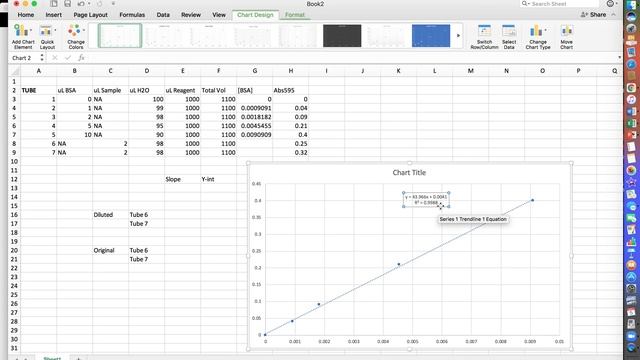Click the magnifier icon in Search Sheet

click(525, 4)
